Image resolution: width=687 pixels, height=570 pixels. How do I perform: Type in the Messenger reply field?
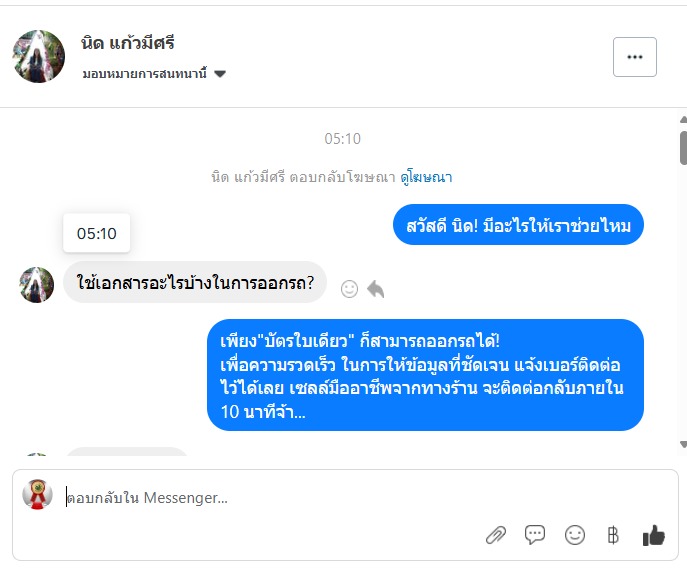coord(270,497)
